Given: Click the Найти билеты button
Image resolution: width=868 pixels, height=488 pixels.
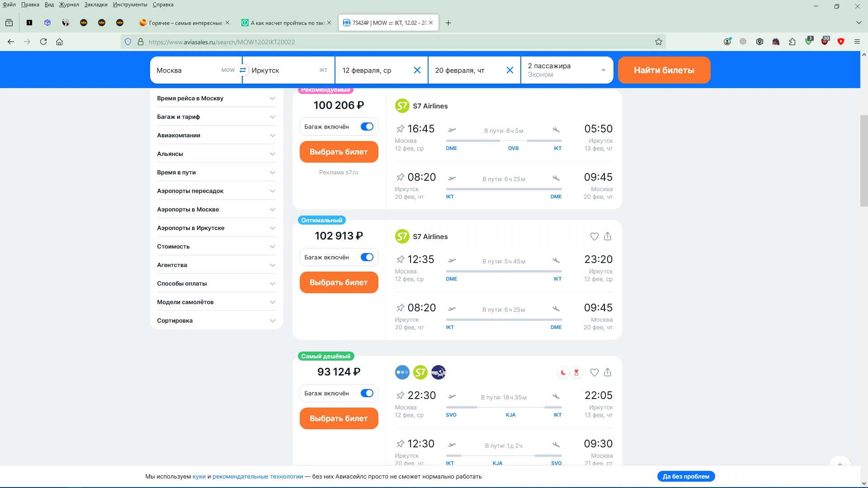Looking at the screenshot, I should click(x=664, y=70).
